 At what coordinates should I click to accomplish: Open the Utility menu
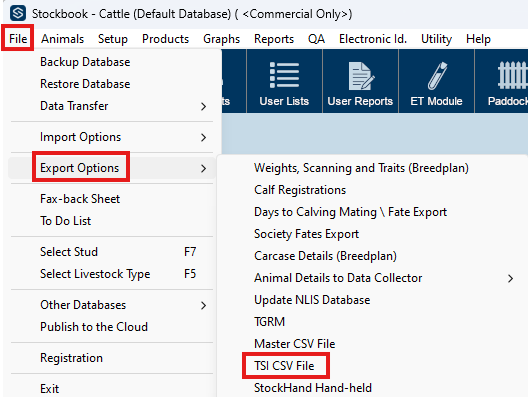(x=436, y=39)
